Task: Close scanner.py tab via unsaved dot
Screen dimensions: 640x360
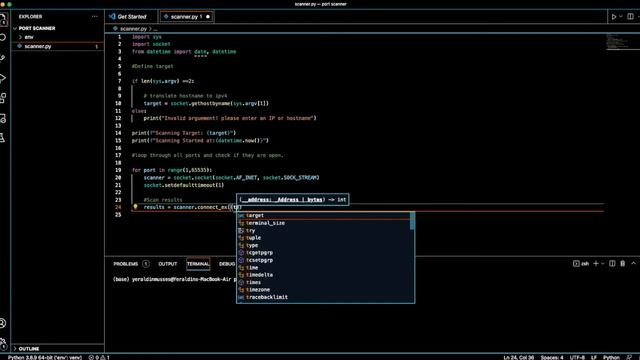Action: pos(208,17)
